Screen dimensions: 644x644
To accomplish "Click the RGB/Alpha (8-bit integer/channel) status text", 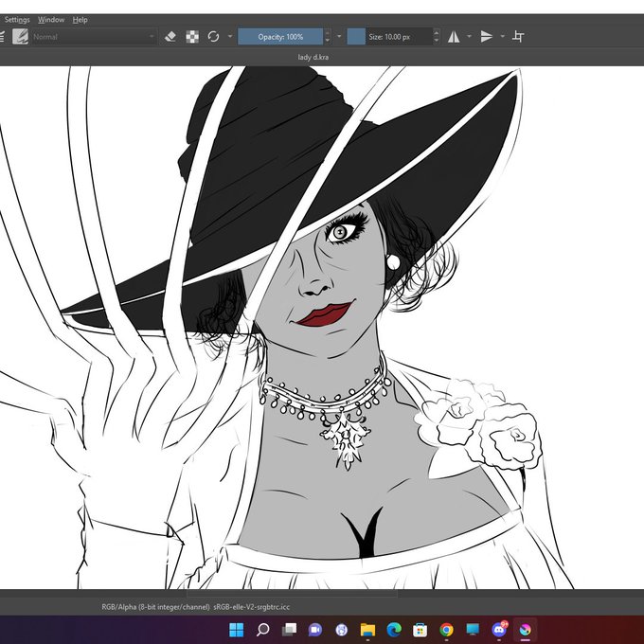I will coord(155,607).
